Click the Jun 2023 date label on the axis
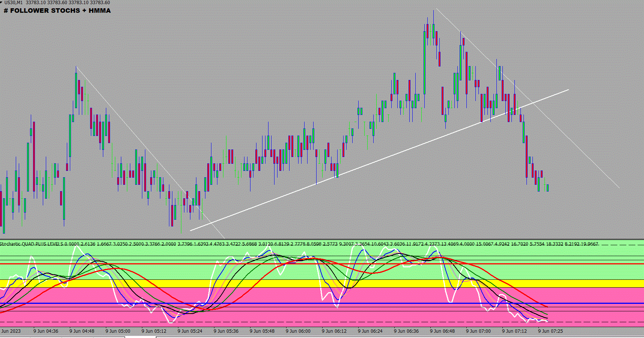The image size is (644, 338). tap(11, 331)
